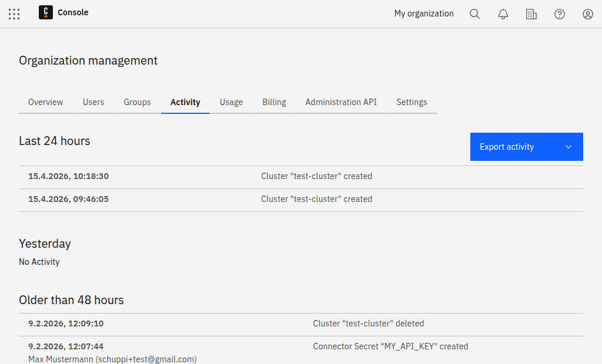Open the search icon in header

[x=474, y=14]
